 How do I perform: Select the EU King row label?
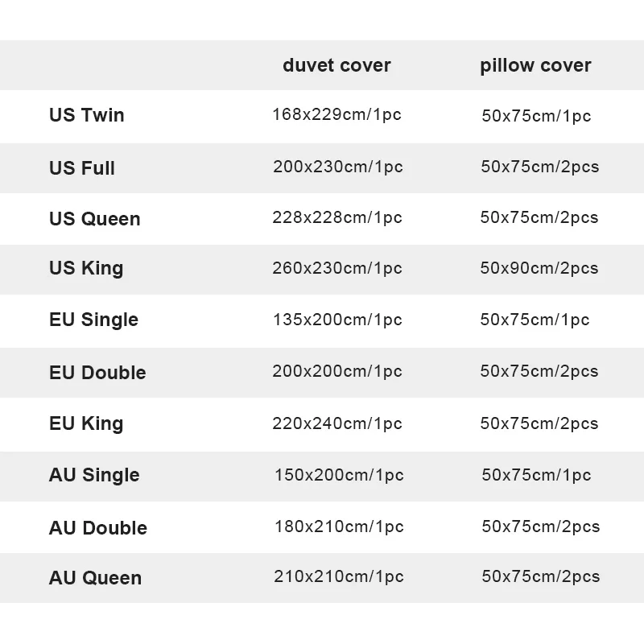click(x=86, y=423)
